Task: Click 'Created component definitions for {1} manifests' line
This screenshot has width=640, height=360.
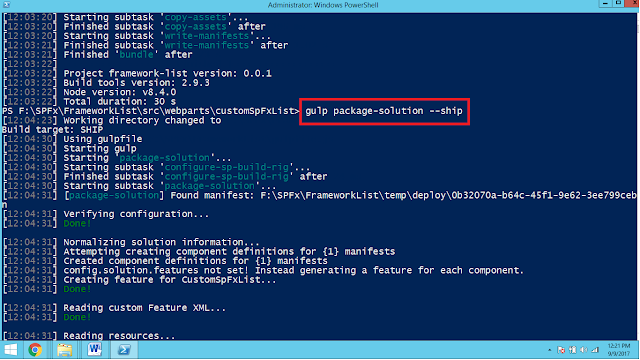Action: coord(195,261)
